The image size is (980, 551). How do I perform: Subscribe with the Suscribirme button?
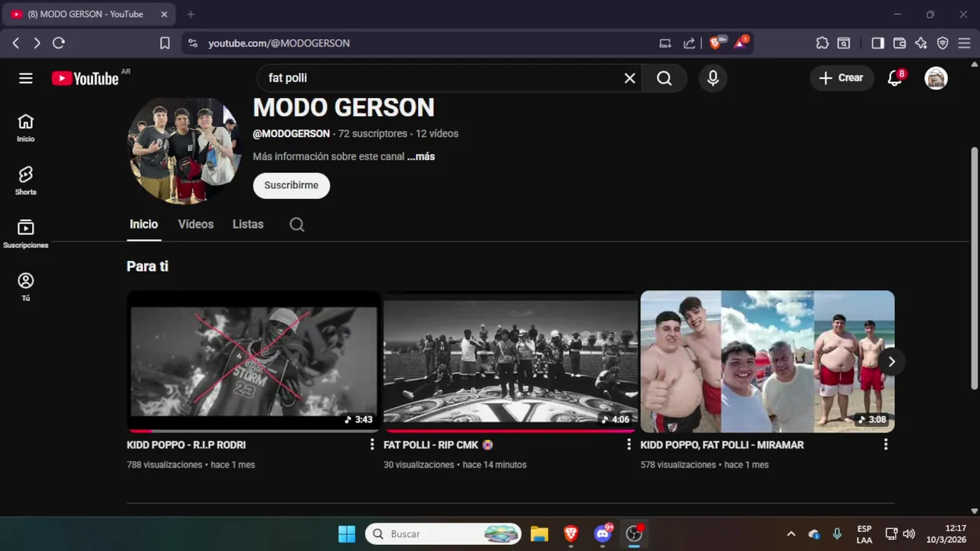coord(291,185)
